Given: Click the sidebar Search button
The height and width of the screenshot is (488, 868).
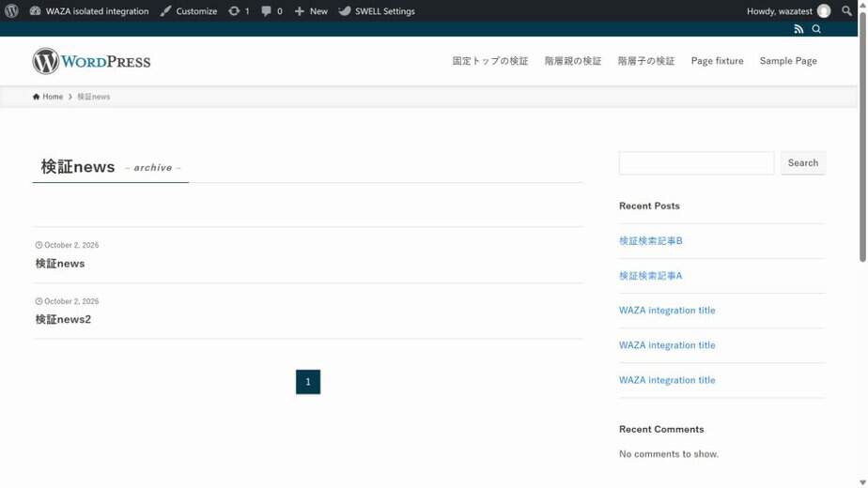Looking at the screenshot, I should (803, 163).
